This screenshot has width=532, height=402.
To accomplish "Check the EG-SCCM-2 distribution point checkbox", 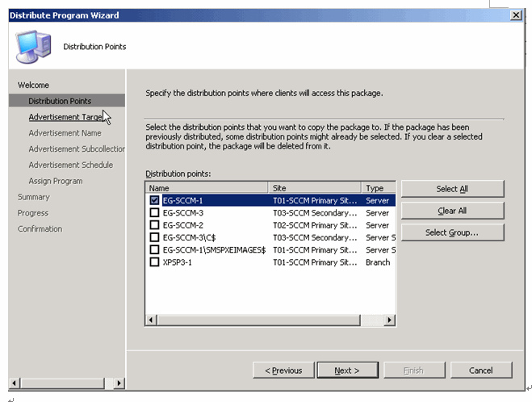I will [154, 225].
